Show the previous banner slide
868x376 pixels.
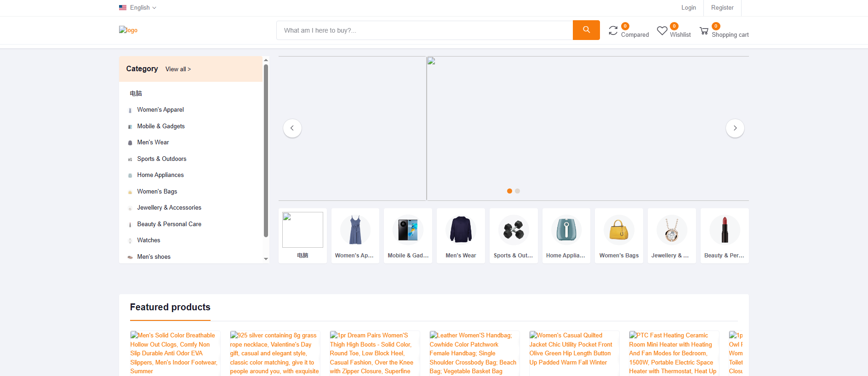click(x=292, y=128)
